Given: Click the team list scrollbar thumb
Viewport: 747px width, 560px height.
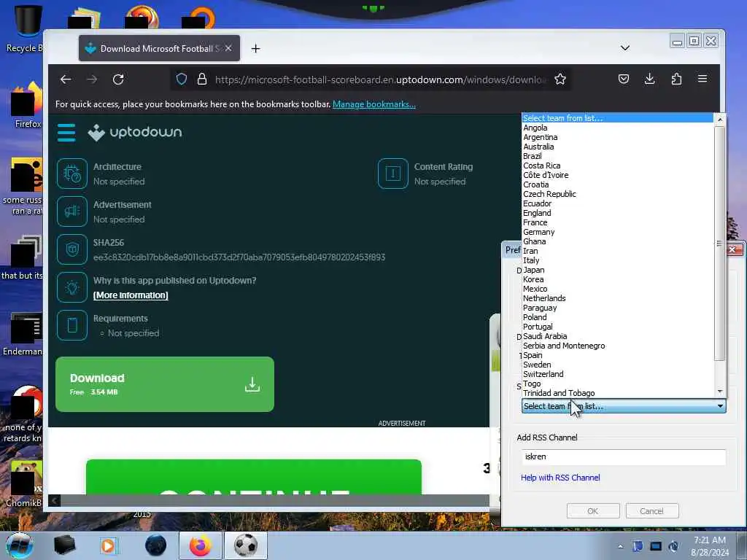Looking at the screenshot, I should 720,244.
